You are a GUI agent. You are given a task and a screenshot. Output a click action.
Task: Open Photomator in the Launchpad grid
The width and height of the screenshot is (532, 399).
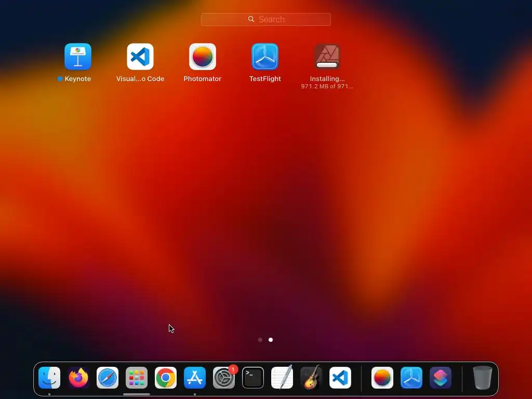pyautogui.click(x=203, y=56)
